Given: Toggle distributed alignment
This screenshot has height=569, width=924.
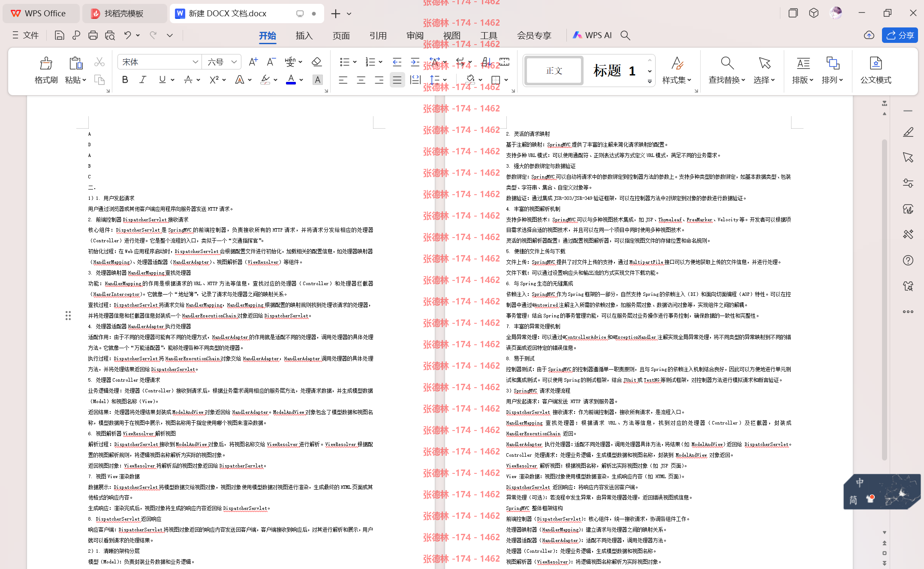Looking at the screenshot, I should pos(415,80).
